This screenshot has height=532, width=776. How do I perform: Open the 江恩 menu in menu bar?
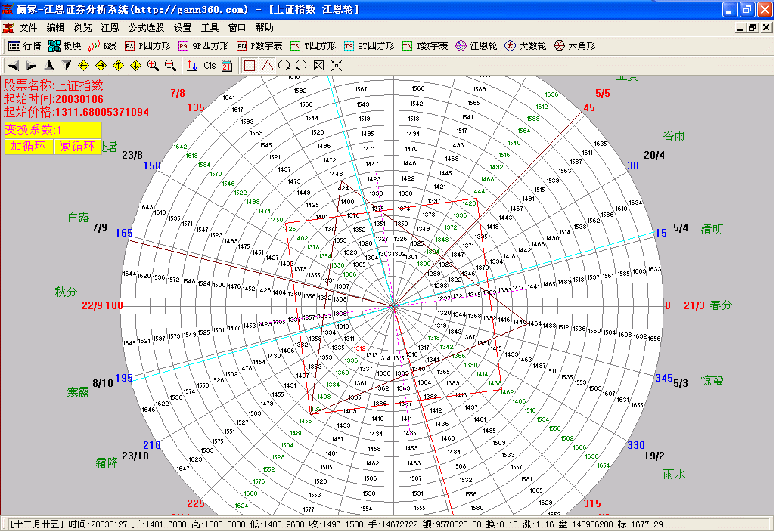coord(110,27)
